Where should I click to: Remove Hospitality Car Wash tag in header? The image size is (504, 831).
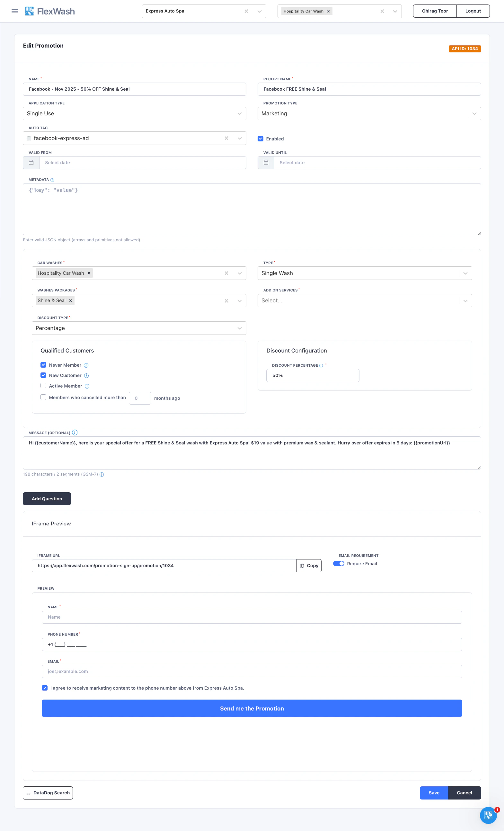[x=328, y=11]
